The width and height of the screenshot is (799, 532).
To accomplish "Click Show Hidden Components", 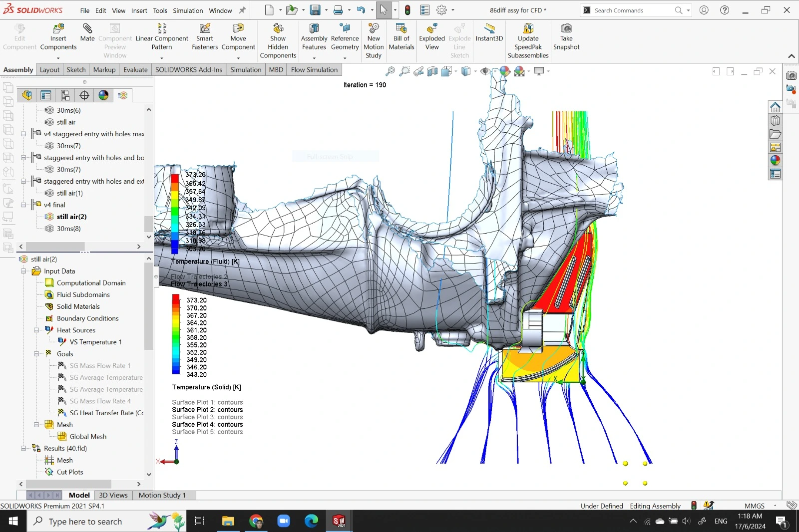I will point(278,41).
